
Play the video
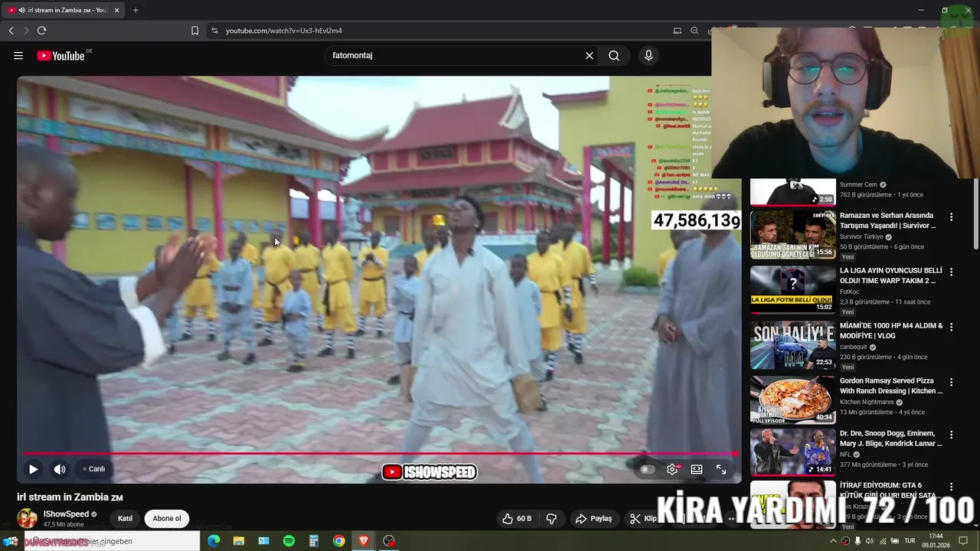[x=33, y=469]
